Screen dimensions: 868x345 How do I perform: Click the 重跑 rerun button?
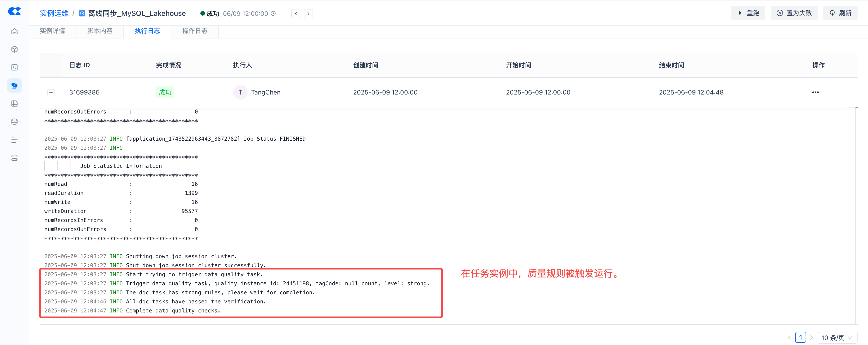pyautogui.click(x=748, y=13)
